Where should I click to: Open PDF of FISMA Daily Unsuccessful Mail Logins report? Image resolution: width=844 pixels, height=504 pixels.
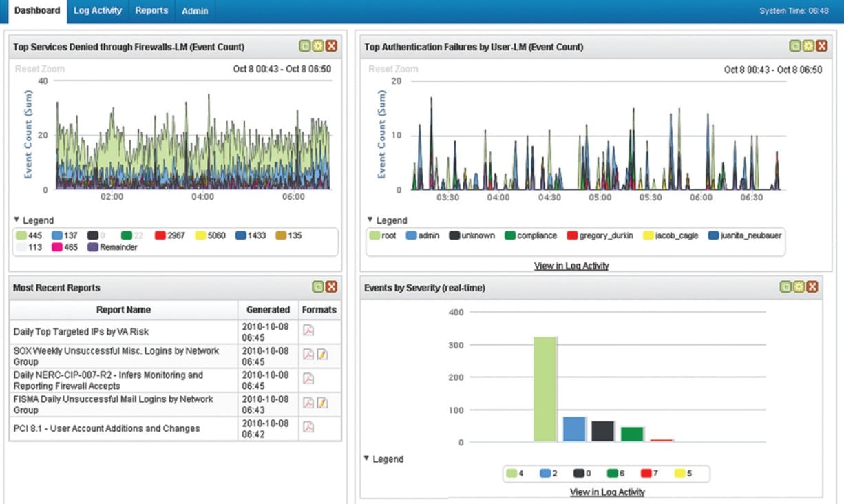308,403
